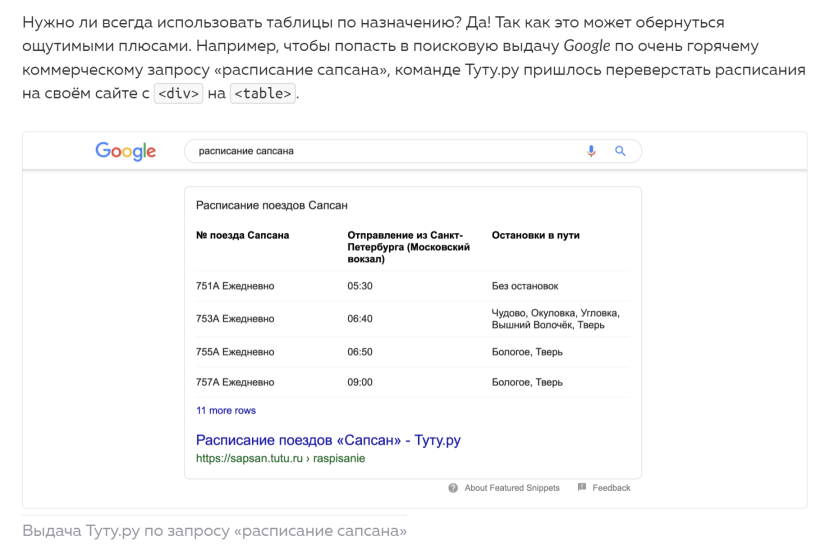Click the '755А Ежедневно' cell
820x558 pixels.
235,352
